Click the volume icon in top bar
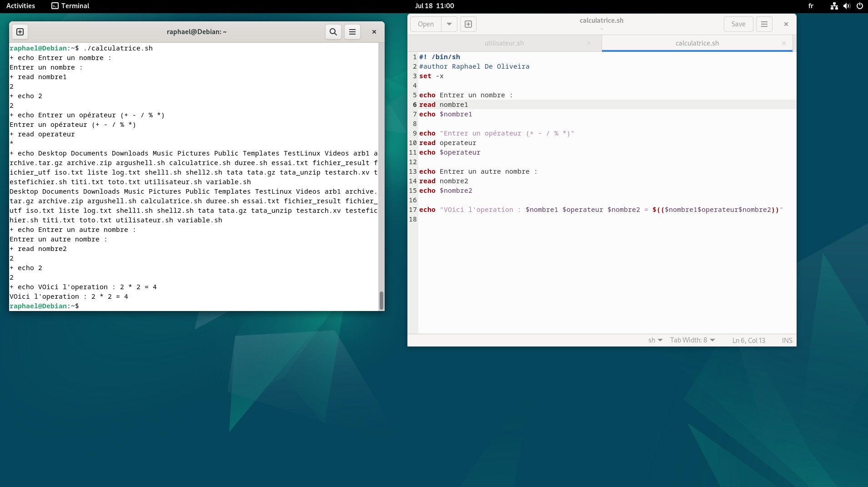868x487 pixels. pyautogui.click(x=847, y=6)
